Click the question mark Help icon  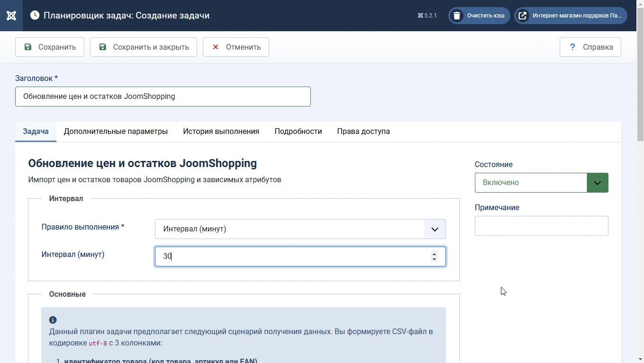(572, 47)
